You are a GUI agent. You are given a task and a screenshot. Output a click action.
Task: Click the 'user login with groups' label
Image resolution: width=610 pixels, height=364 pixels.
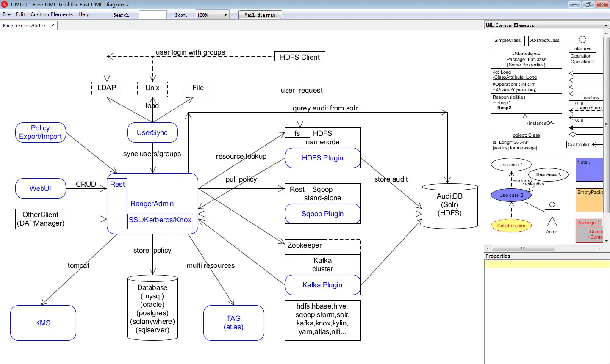[x=190, y=52]
